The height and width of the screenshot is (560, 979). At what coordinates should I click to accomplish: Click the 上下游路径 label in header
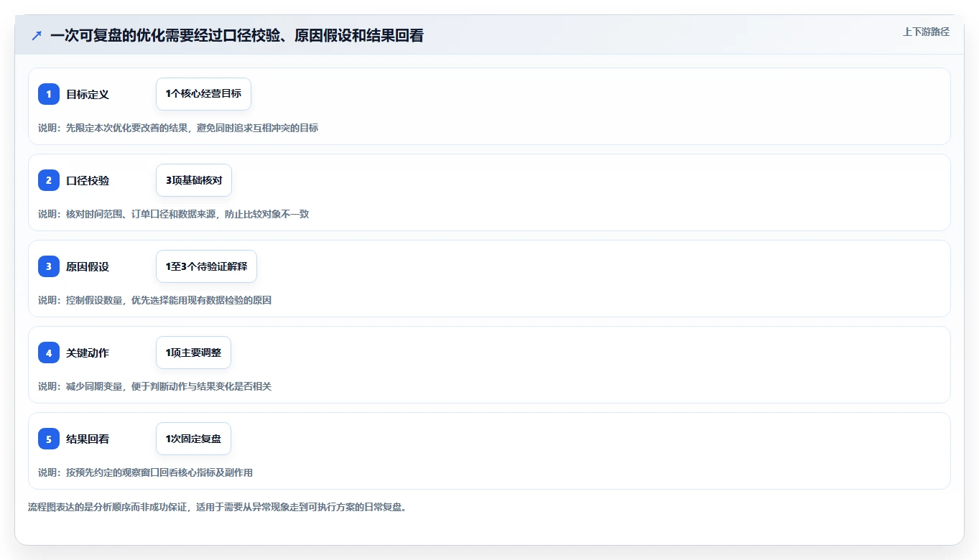tap(926, 32)
